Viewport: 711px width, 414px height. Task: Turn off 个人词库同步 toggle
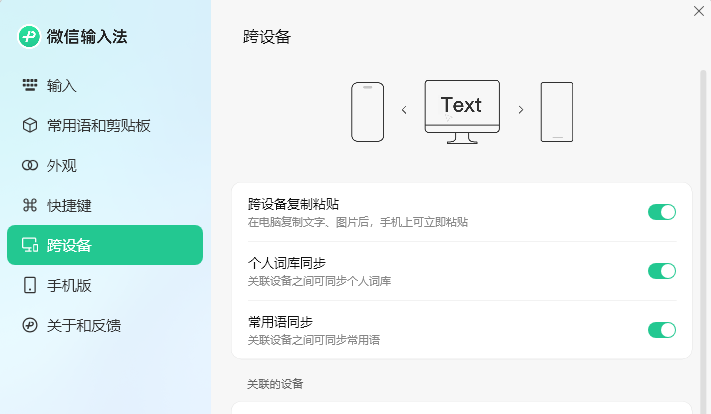[x=662, y=271]
